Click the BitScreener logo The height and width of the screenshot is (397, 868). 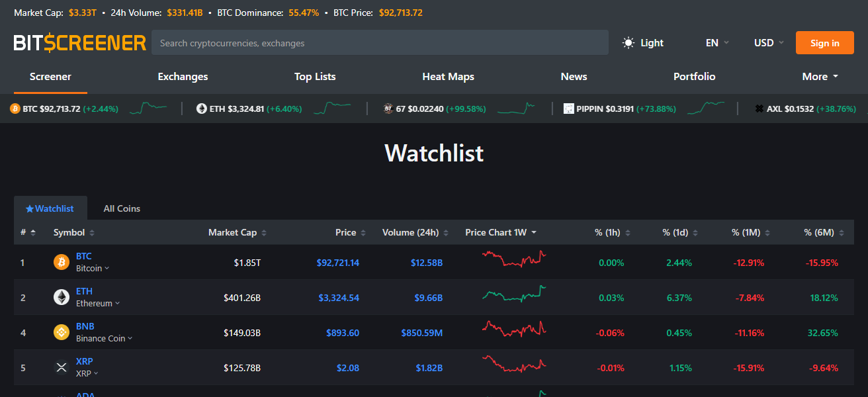pyautogui.click(x=79, y=42)
